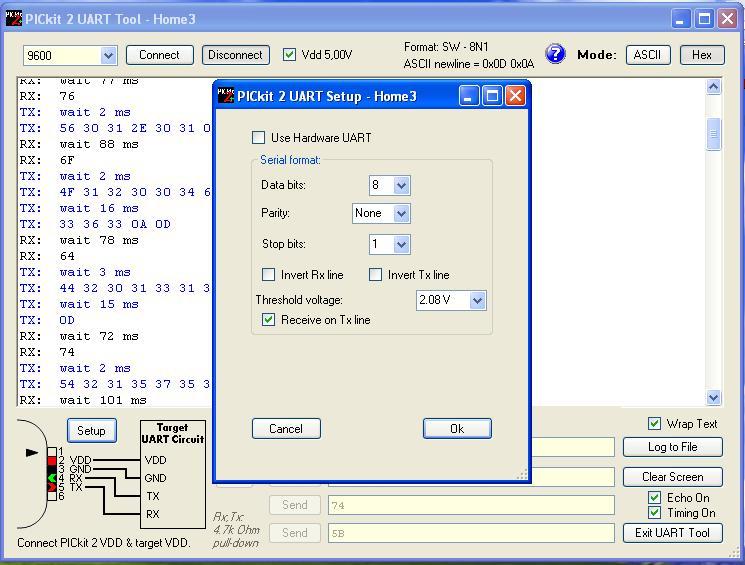This screenshot has width=745, height=565.
Task: Open the Stop bits dropdown
Action: point(401,245)
